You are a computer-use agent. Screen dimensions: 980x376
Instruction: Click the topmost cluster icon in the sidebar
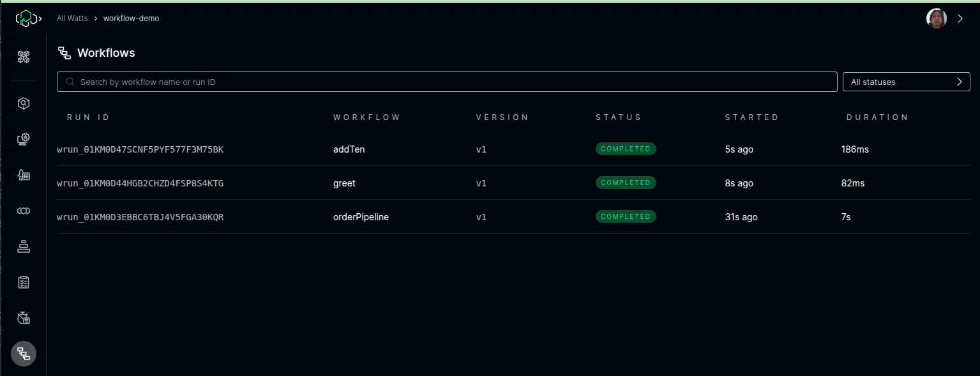[x=24, y=57]
